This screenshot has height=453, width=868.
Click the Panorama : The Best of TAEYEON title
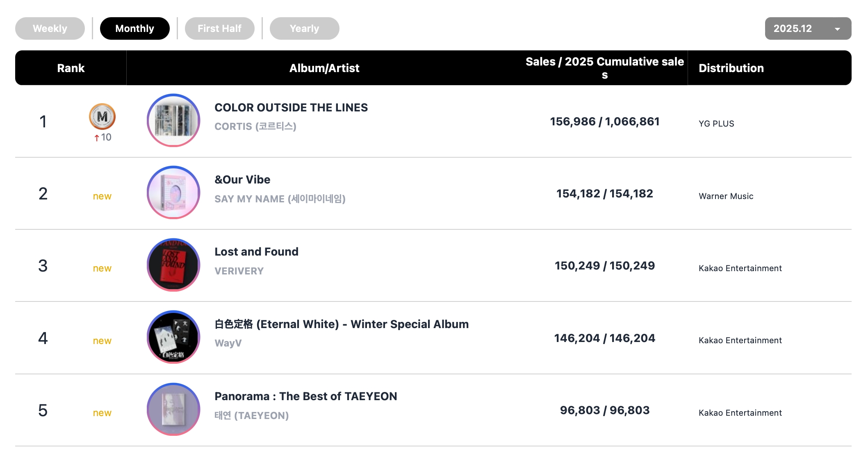pos(305,396)
